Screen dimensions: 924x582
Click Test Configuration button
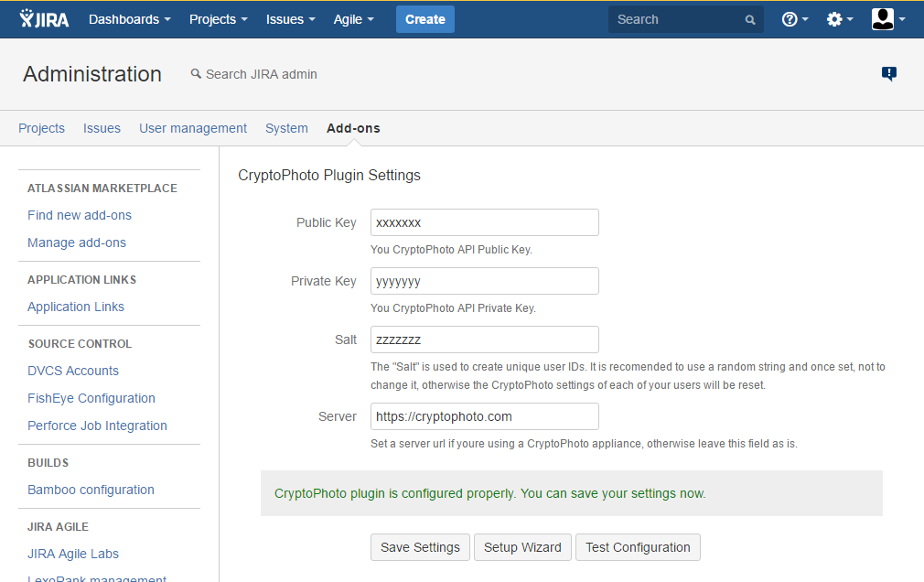tap(638, 547)
